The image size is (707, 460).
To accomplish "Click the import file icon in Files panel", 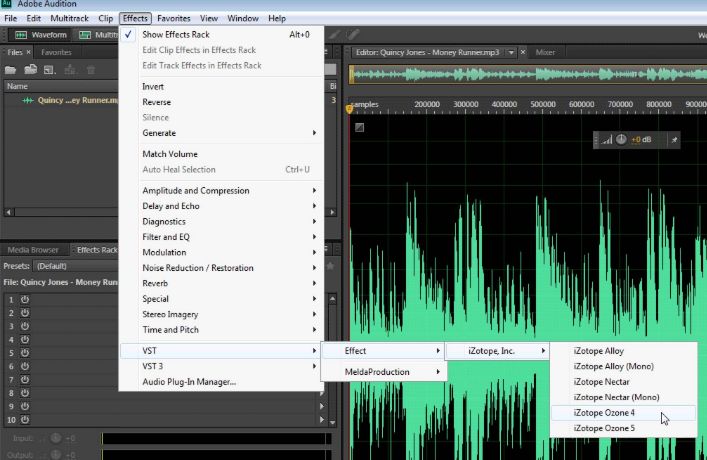I will coord(30,69).
